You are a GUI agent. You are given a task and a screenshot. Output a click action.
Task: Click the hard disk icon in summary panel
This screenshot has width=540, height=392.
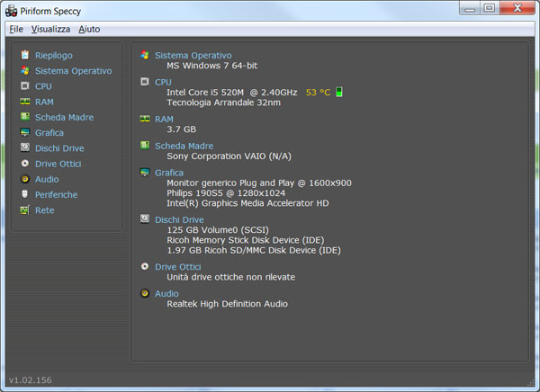click(x=145, y=218)
